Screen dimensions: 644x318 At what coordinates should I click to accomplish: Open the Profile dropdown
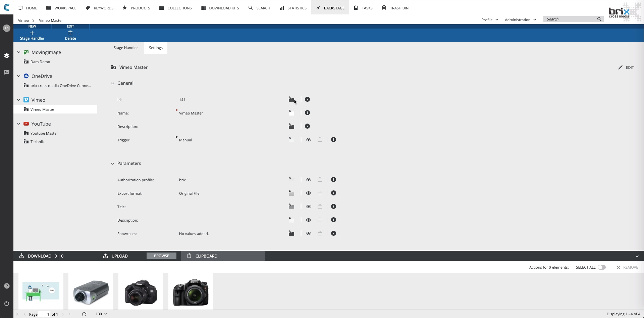490,20
